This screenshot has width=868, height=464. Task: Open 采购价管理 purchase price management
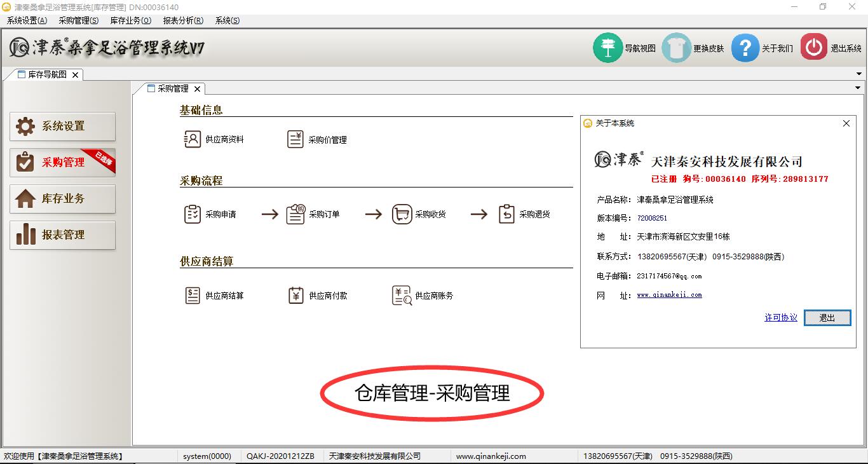click(295, 140)
